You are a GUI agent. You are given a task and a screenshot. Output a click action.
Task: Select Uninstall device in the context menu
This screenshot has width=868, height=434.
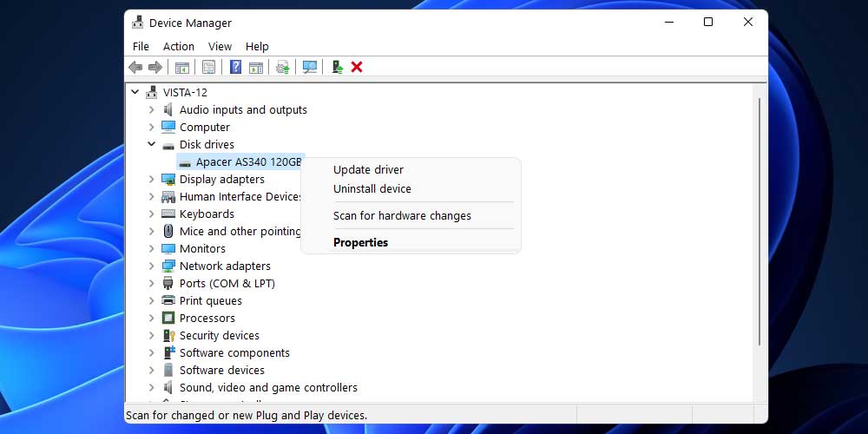coord(372,189)
